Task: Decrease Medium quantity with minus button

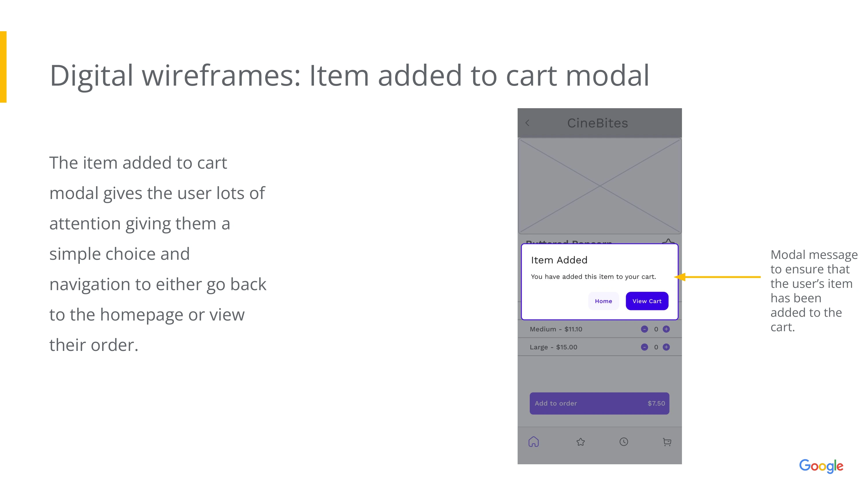Action: [644, 329]
